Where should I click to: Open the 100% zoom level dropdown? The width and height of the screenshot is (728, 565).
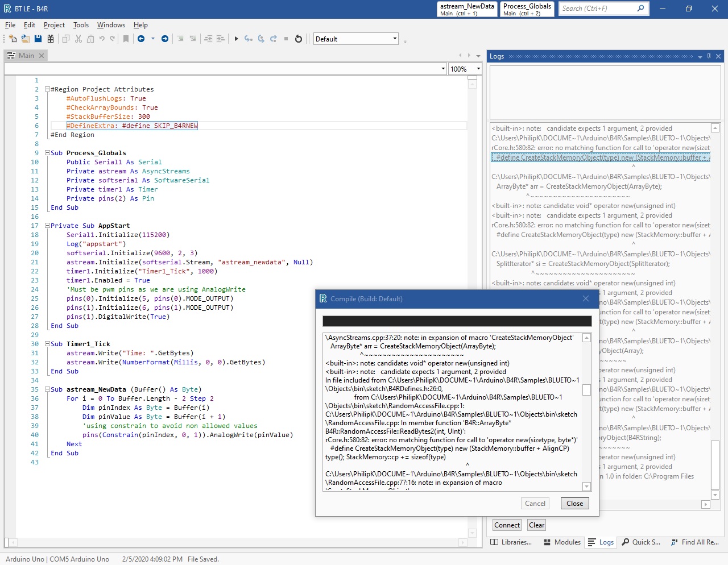[x=478, y=69]
